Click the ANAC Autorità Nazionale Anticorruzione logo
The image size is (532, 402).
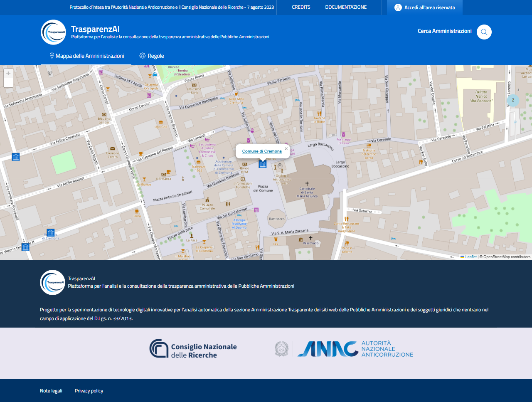pos(344,349)
